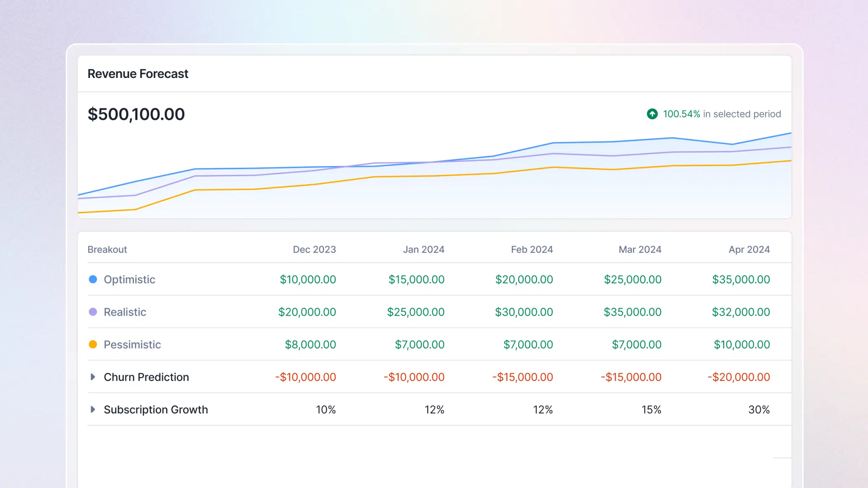Select the orange Pessimistic legend dot
Image resolution: width=868 pixels, height=488 pixels.
click(93, 344)
